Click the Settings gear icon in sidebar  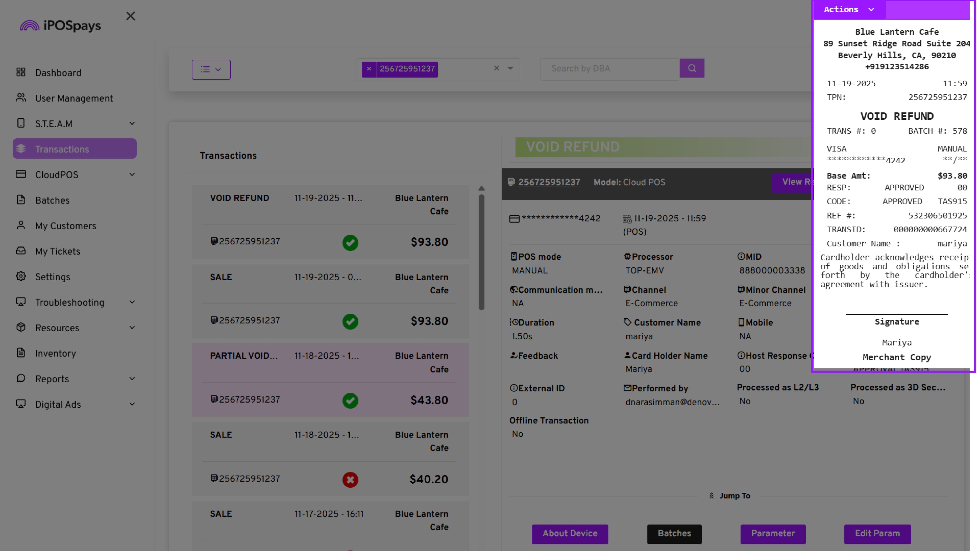[21, 277]
